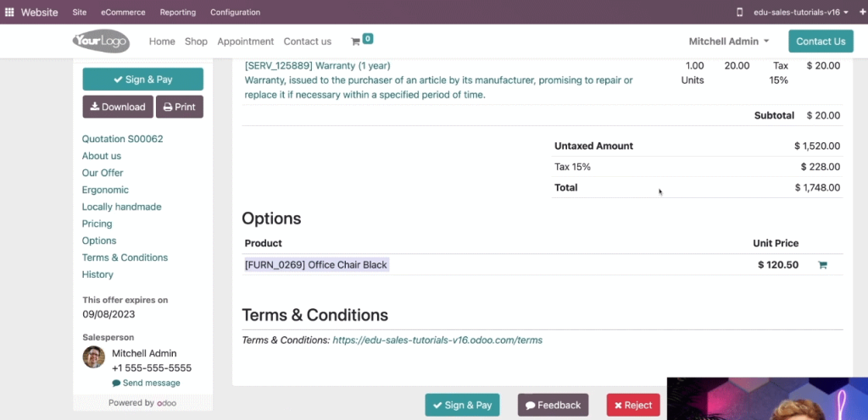Open the Reporting menu
Image resolution: width=868 pixels, height=420 pixels.
click(x=178, y=12)
